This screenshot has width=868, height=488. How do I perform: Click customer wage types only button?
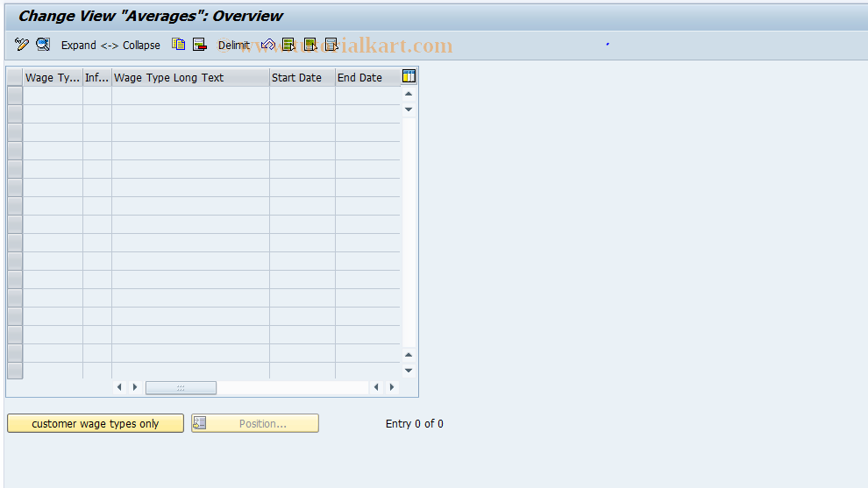96,424
